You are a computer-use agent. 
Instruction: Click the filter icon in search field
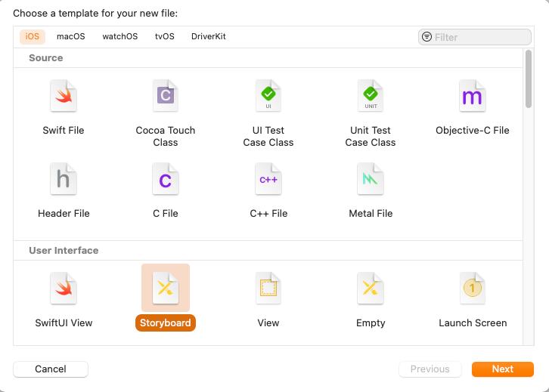[x=426, y=37]
